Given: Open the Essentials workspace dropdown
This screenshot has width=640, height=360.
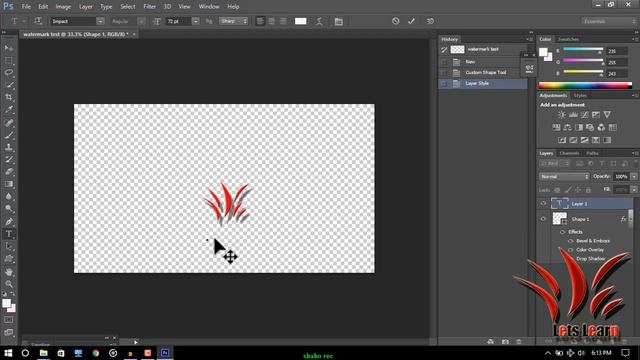Looking at the screenshot, I should 609,21.
